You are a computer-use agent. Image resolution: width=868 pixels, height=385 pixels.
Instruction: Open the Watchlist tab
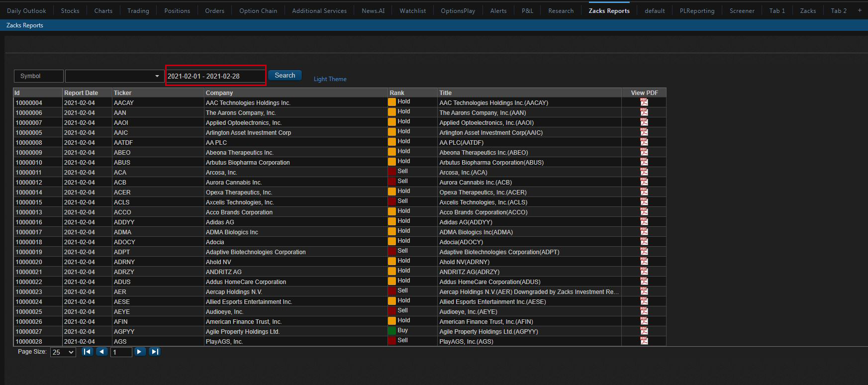pyautogui.click(x=412, y=10)
